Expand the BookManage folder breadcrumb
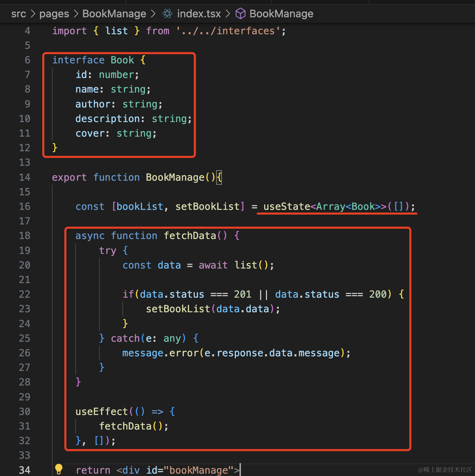The image size is (475, 476). click(x=114, y=14)
